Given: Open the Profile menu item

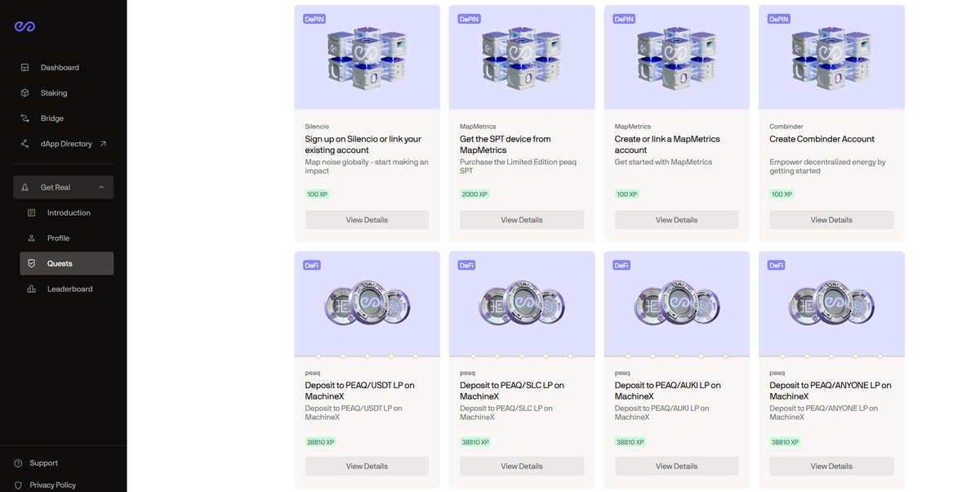Looking at the screenshot, I should (x=58, y=239).
